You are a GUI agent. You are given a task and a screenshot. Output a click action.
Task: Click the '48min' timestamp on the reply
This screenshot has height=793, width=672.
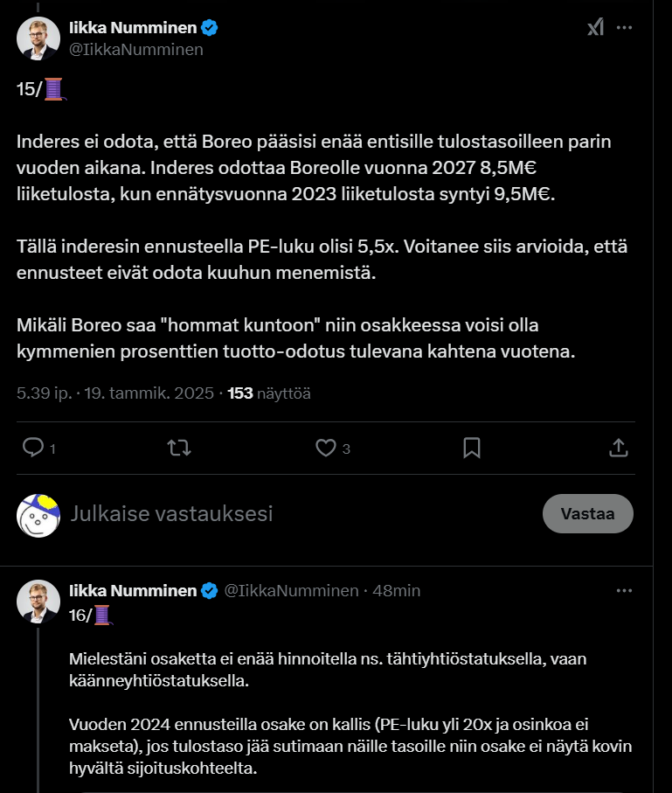tap(397, 590)
